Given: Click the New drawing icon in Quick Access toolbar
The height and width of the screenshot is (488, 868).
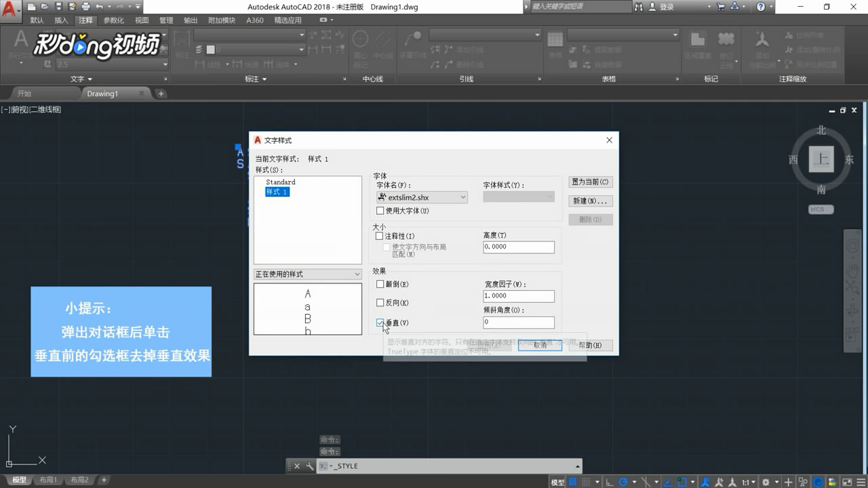Looking at the screenshot, I should click(31, 7).
